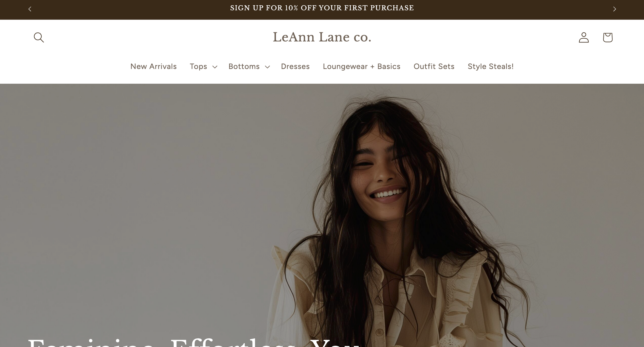Open the shopping cart bag icon

[x=608, y=37]
